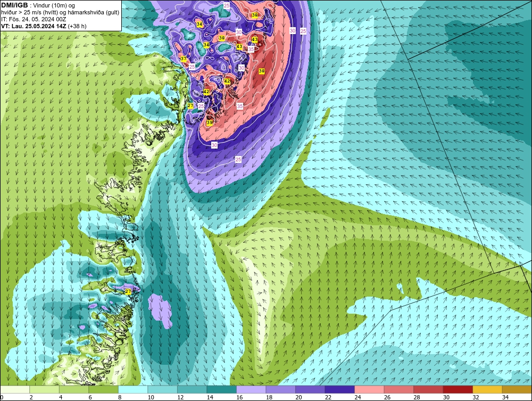Click the legend scale number '22'
The width and height of the screenshot is (532, 401).
[328, 397]
